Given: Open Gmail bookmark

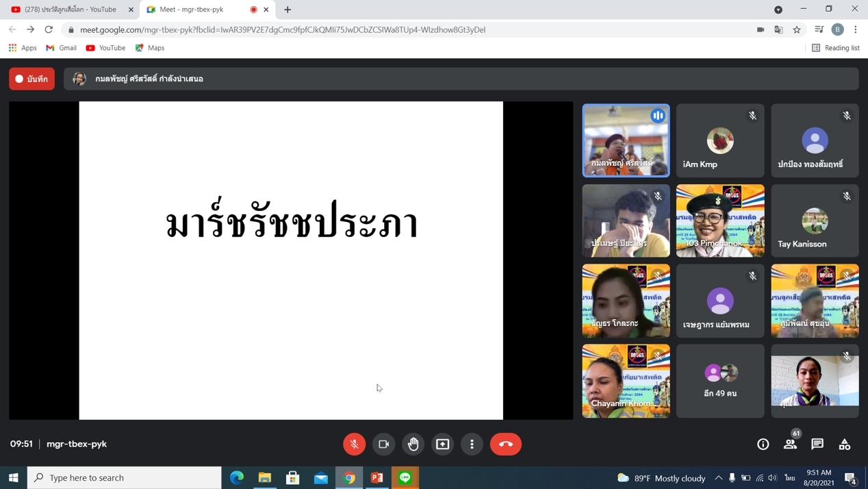Looking at the screenshot, I should click(61, 48).
